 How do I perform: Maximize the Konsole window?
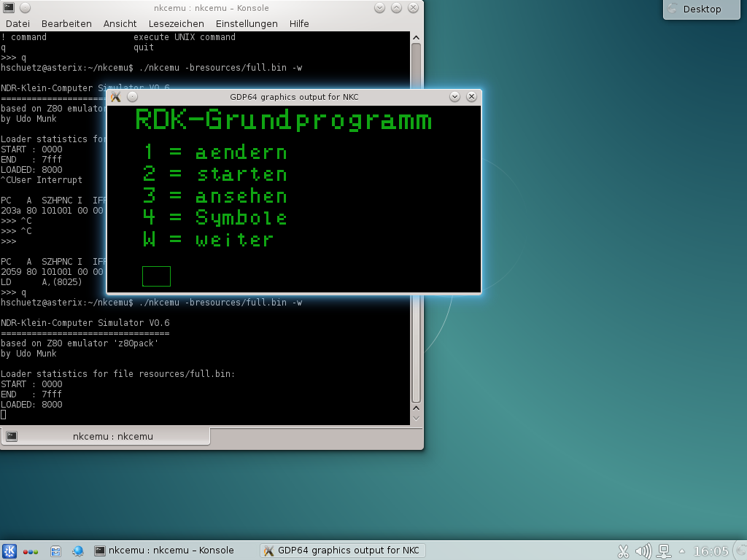[396, 7]
